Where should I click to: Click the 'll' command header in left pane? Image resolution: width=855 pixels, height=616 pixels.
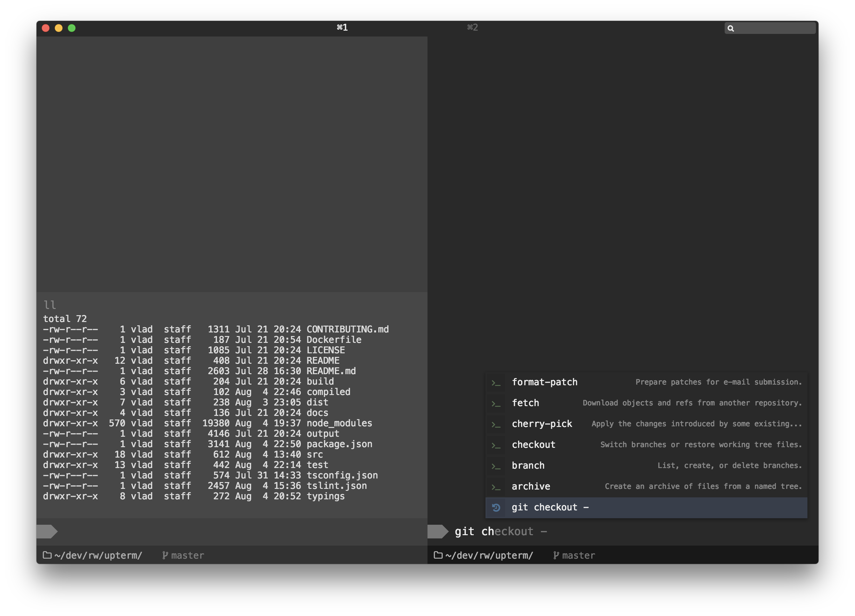click(50, 305)
